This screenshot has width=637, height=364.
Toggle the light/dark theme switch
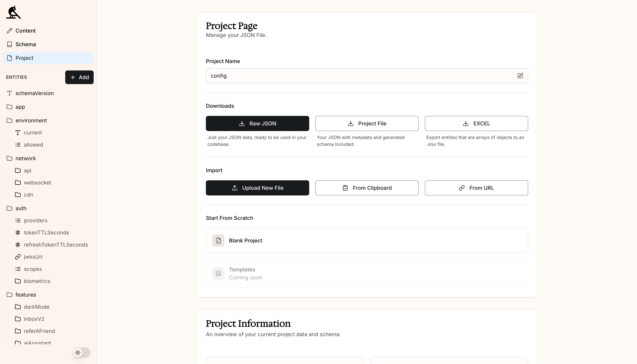pyautogui.click(x=81, y=352)
